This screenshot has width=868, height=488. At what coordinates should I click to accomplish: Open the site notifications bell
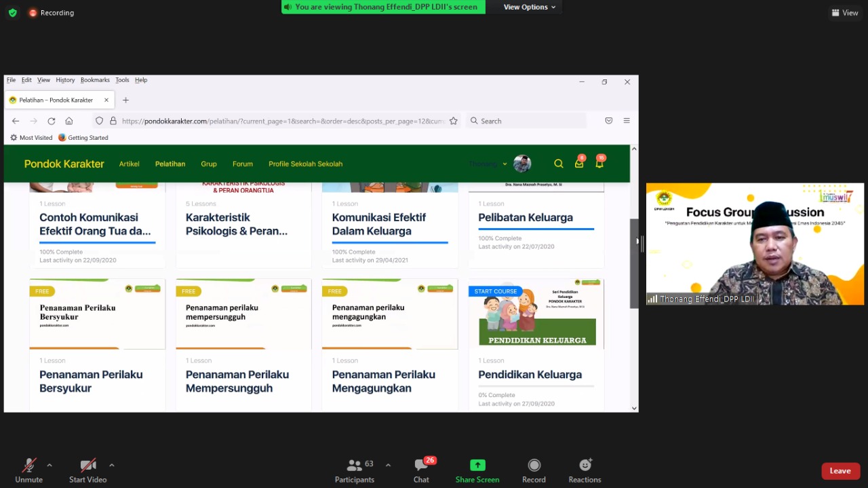click(599, 164)
